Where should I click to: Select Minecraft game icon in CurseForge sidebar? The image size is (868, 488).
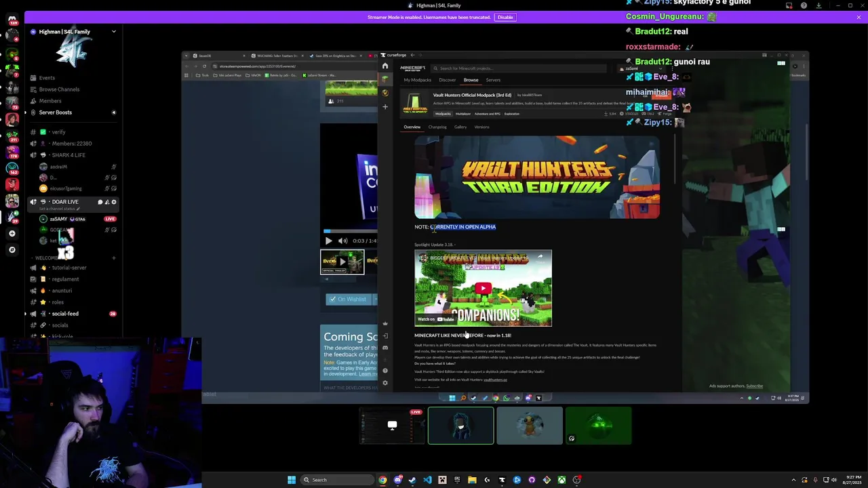pyautogui.click(x=385, y=79)
